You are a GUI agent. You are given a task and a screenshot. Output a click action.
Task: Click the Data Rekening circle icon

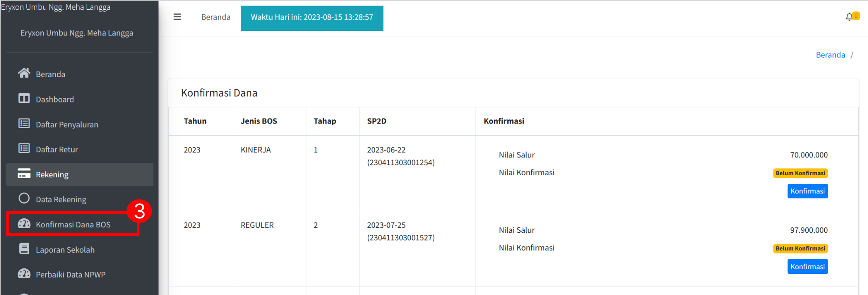(x=24, y=199)
